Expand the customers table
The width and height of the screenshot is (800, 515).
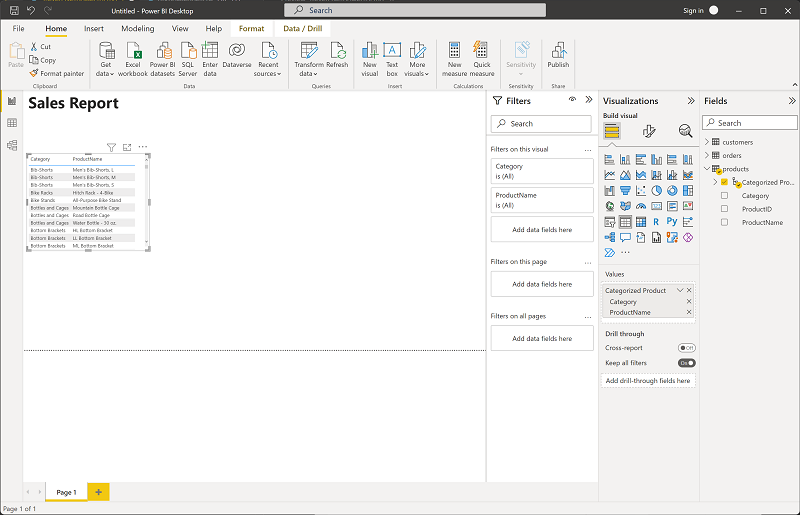pos(707,141)
